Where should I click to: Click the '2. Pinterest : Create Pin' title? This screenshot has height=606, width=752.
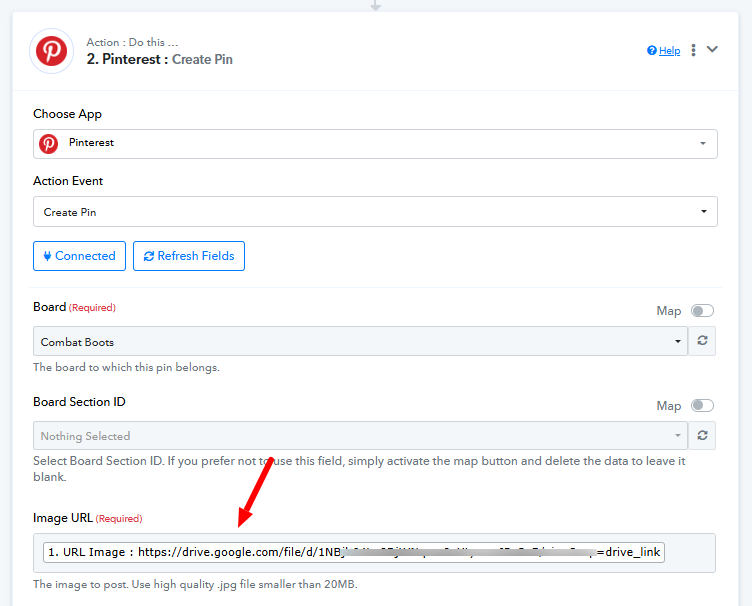(159, 59)
